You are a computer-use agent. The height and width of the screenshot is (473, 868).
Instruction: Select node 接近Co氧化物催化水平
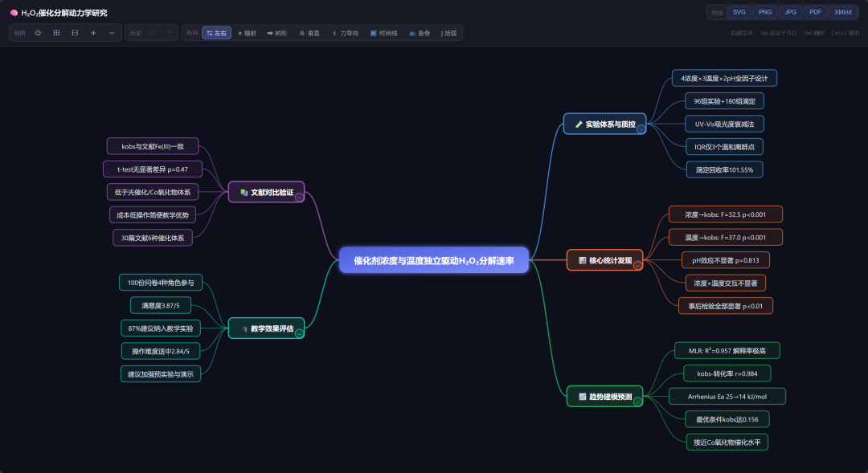coord(727,442)
